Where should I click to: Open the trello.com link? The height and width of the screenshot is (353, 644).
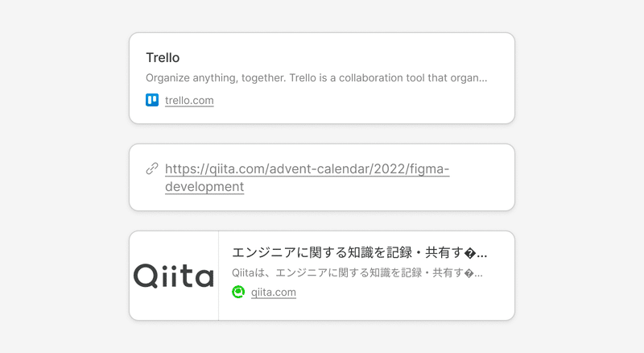coord(189,101)
